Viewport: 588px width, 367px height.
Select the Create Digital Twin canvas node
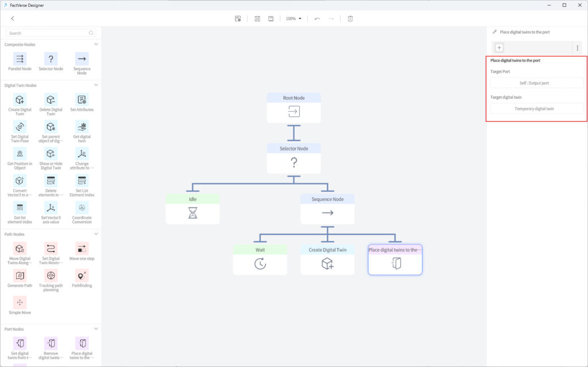click(x=327, y=260)
